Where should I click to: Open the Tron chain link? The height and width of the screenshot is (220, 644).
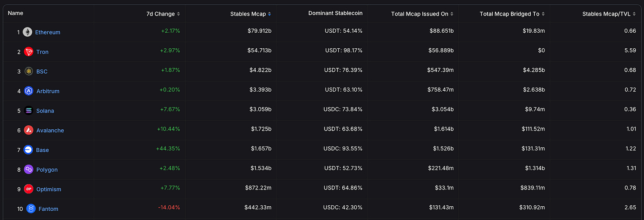point(42,52)
